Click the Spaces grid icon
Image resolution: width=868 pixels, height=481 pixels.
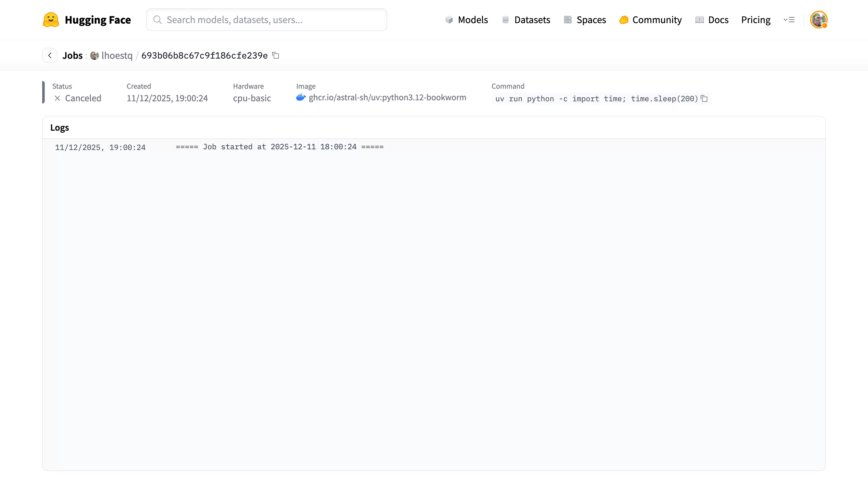[x=568, y=20]
